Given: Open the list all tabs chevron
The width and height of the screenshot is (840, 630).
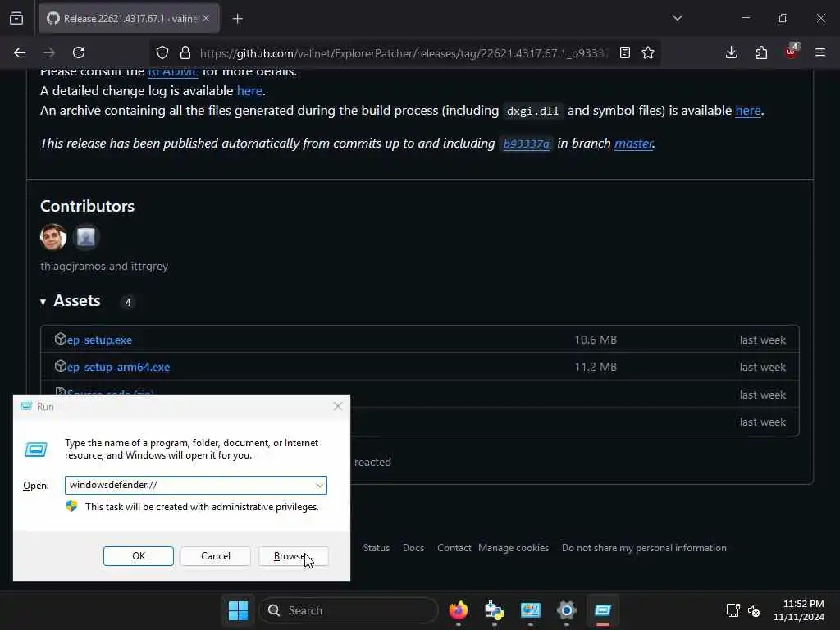Looking at the screenshot, I should click(x=678, y=18).
